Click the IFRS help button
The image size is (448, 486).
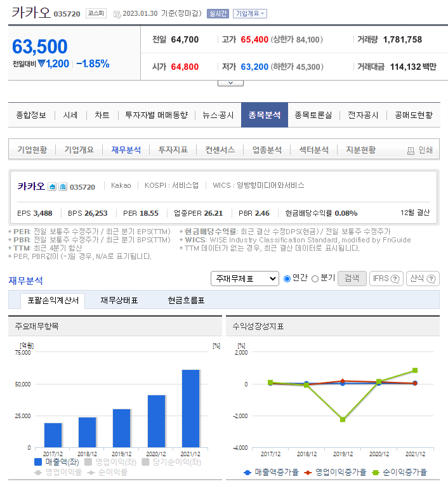click(x=386, y=279)
